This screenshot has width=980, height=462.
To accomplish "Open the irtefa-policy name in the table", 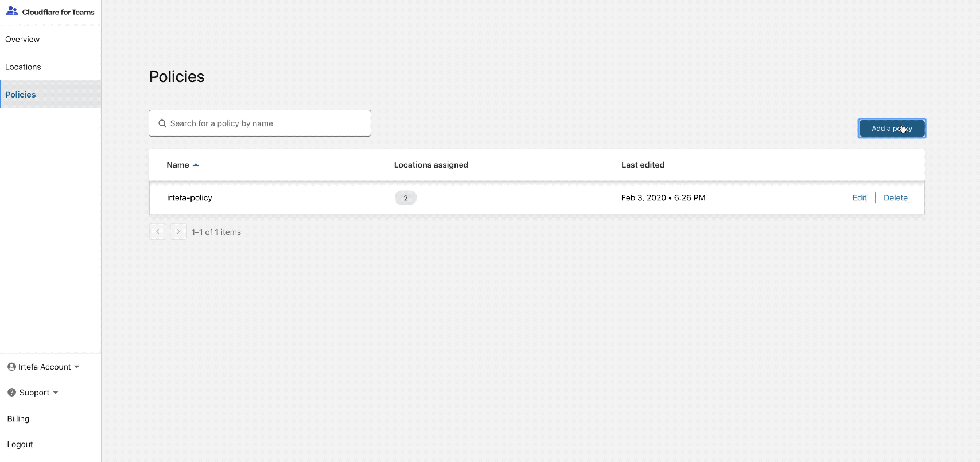I will pos(189,198).
